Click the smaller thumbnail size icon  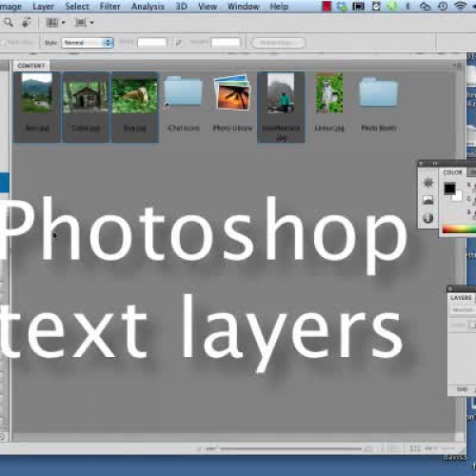tap(199, 449)
